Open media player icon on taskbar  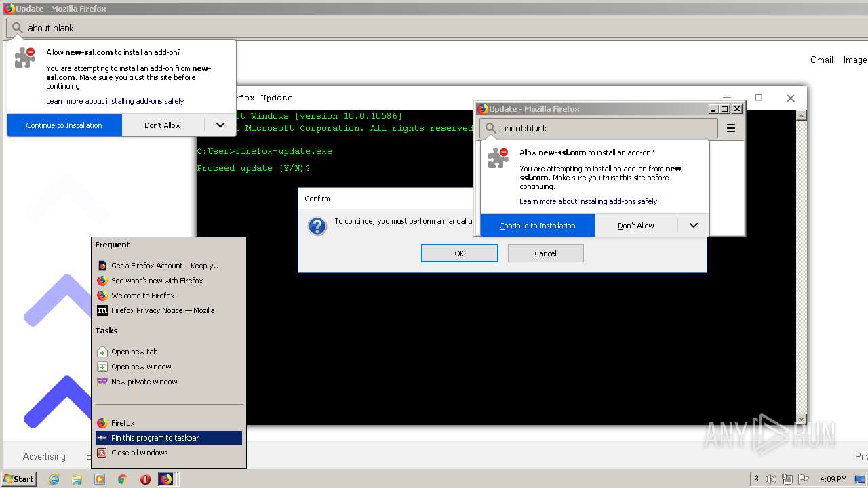(100, 479)
